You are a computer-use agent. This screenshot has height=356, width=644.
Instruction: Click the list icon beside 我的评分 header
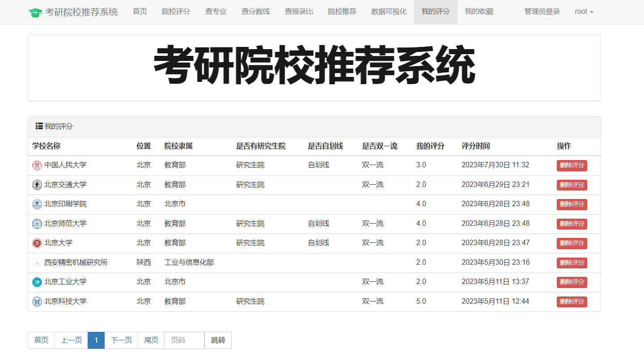click(39, 127)
